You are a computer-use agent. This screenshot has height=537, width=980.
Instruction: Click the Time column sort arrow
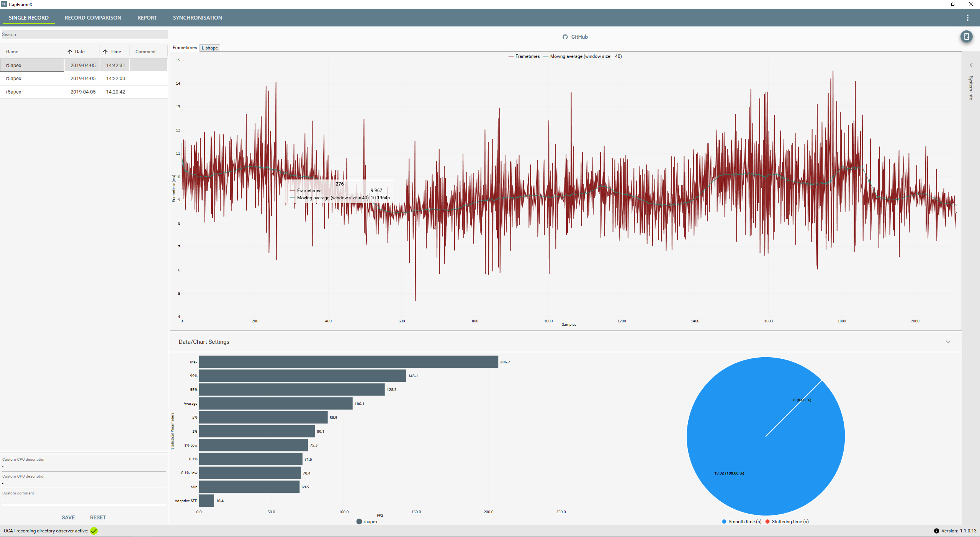coord(105,52)
